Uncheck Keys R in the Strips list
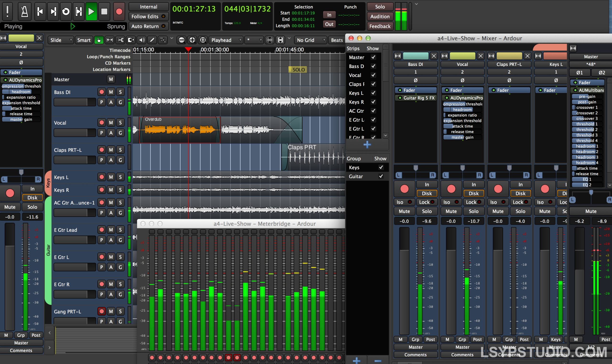Image resolution: width=612 pixels, height=364 pixels. [373, 102]
